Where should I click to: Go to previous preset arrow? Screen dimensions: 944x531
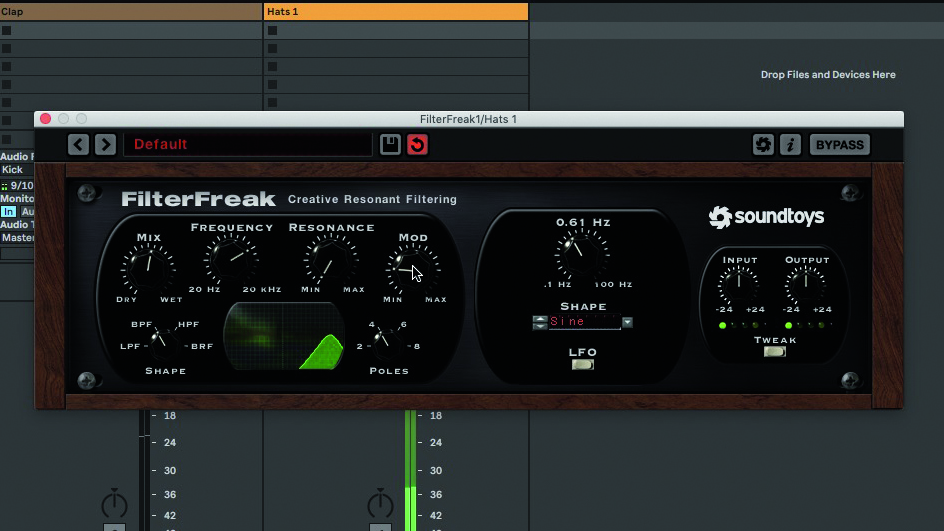[78, 144]
